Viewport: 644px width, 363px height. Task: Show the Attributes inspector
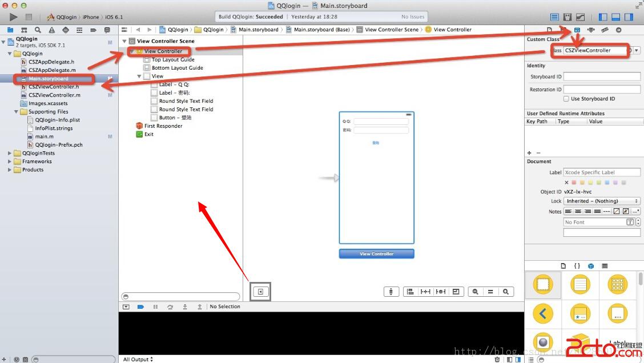(591, 30)
